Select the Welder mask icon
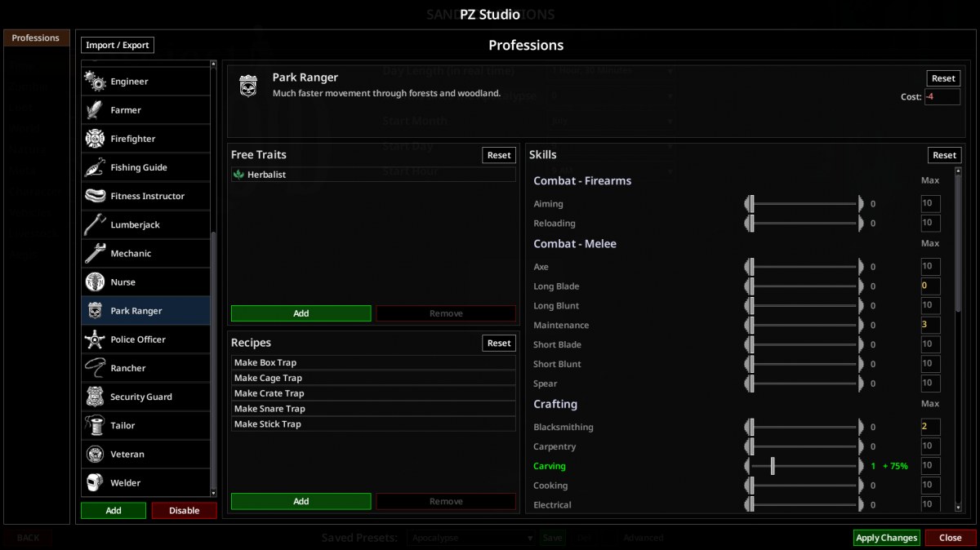 point(95,483)
